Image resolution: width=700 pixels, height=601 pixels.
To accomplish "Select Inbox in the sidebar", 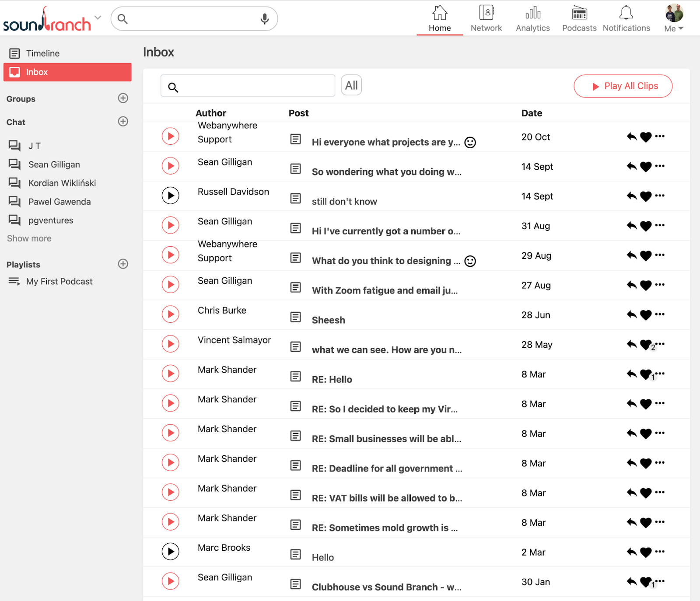I will pyautogui.click(x=67, y=72).
